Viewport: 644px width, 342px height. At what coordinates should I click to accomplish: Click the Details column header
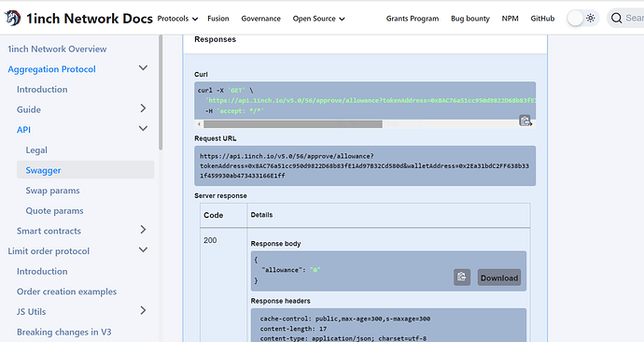261,215
